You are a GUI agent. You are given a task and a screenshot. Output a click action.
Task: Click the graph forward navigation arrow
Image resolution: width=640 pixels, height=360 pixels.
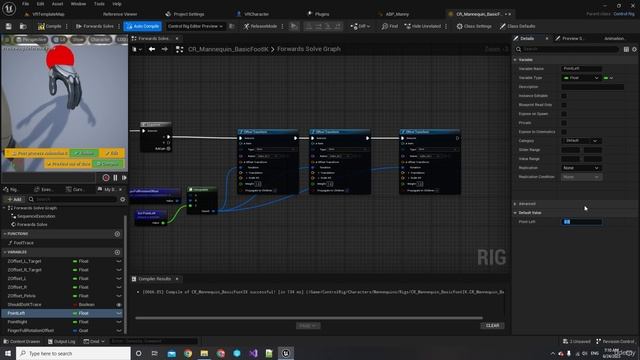(x=164, y=49)
